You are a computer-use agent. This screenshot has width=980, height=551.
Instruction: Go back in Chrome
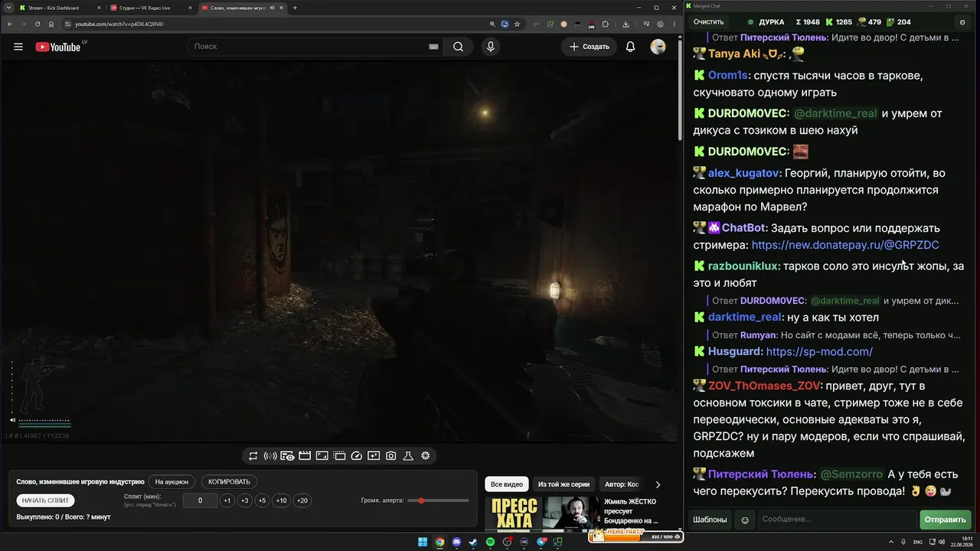[10, 24]
